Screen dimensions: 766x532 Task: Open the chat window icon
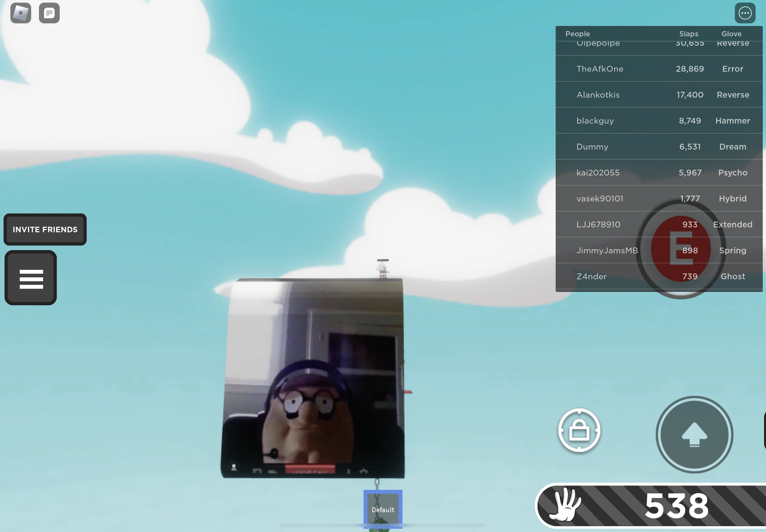(x=49, y=13)
